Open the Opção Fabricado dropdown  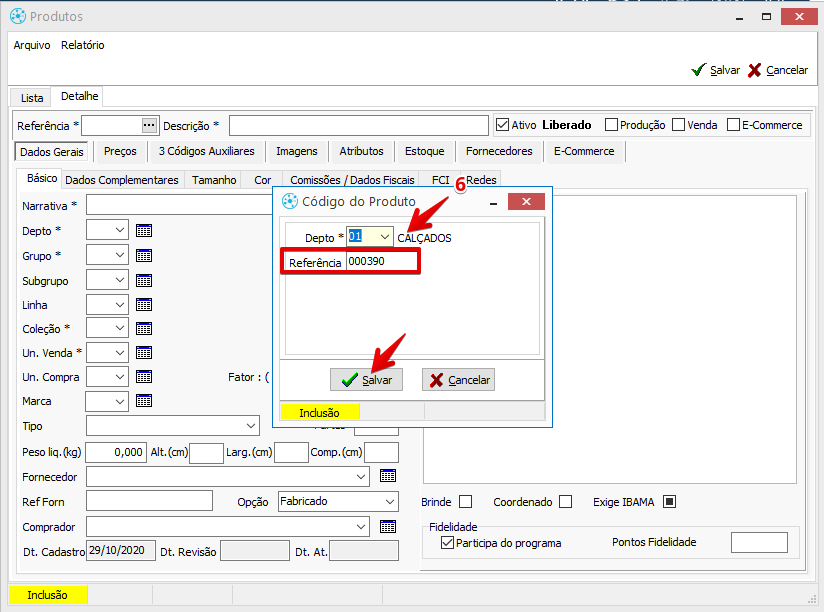(x=389, y=501)
